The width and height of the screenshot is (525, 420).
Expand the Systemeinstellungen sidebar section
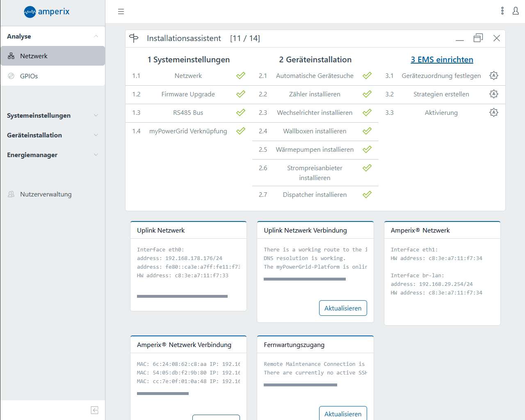pos(52,115)
